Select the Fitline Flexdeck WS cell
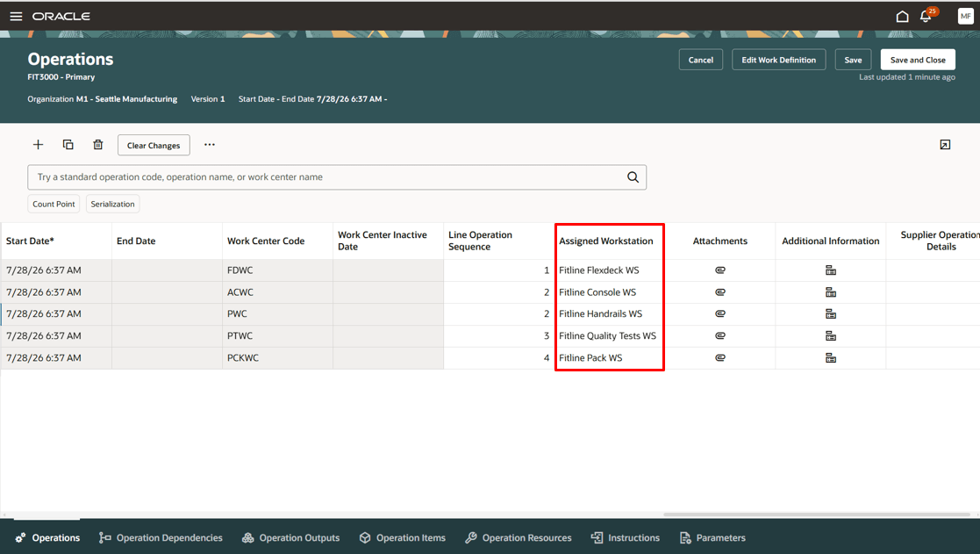This screenshot has height=554, width=980. pos(610,270)
